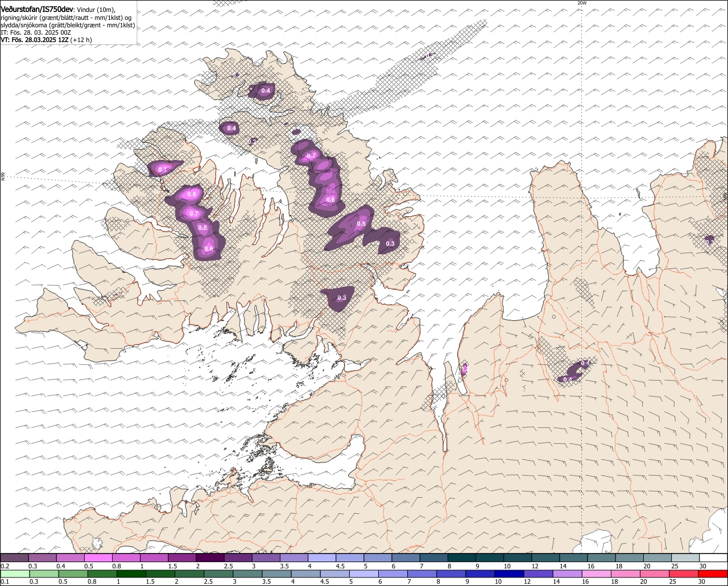Pick the dark plum 0.2–0.3 snow swatch
The width and height of the screenshot is (728, 586).
coord(14,558)
